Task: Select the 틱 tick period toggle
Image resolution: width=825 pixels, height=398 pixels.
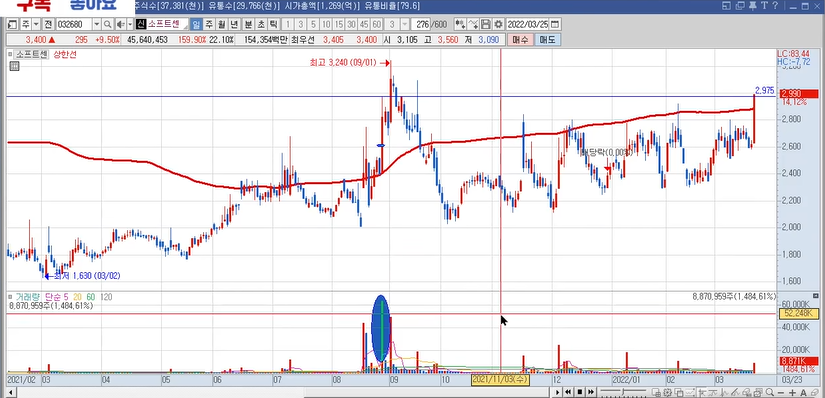Action: click(274, 24)
